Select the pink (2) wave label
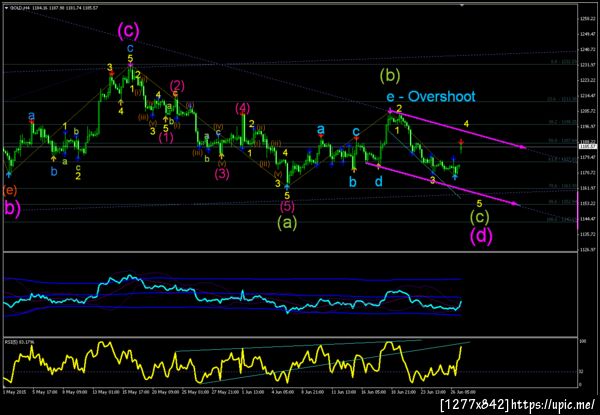 tap(176, 85)
